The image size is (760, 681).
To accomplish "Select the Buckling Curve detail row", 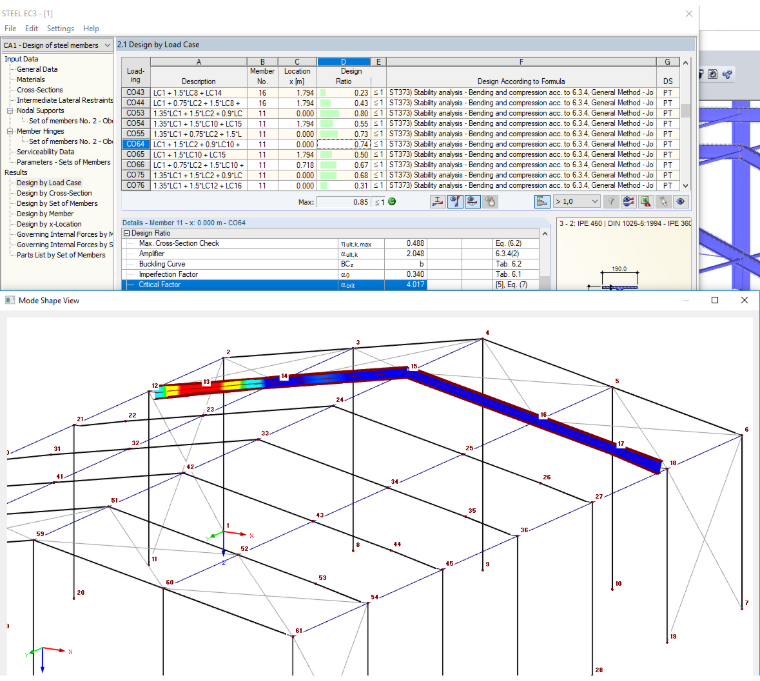I will pos(331,264).
